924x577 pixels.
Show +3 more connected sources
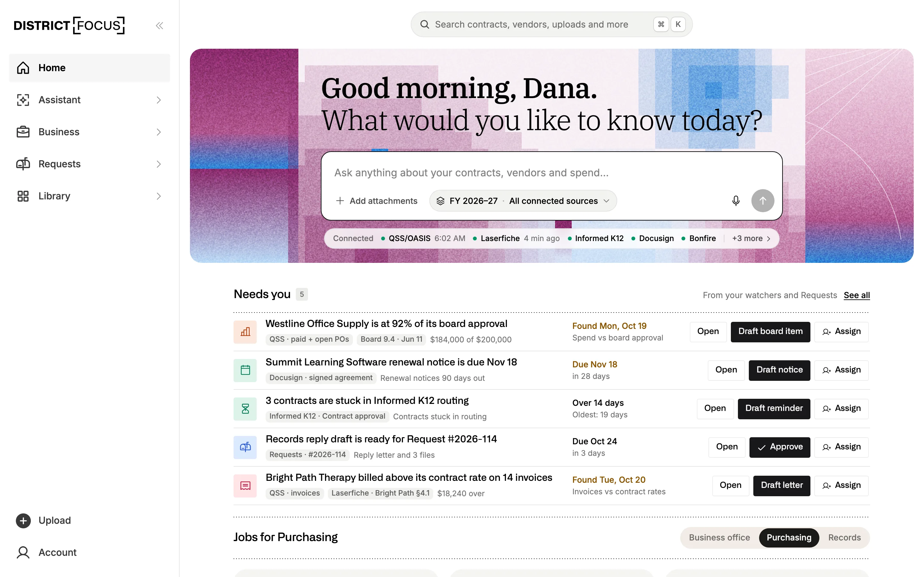click(751, 238)
